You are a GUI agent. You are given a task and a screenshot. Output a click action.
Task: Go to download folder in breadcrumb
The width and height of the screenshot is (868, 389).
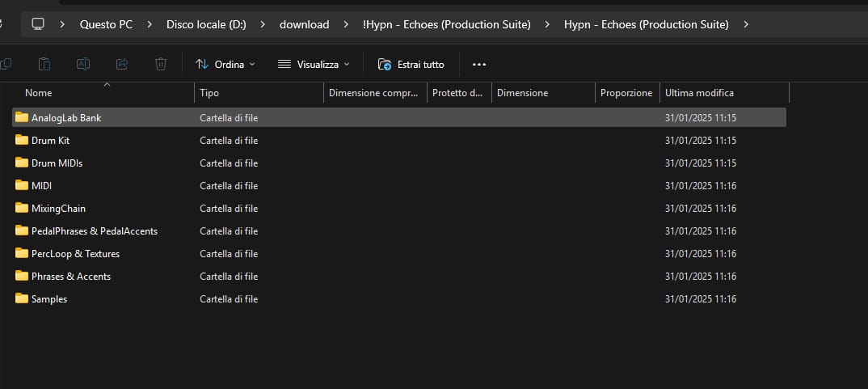point(305,24)
